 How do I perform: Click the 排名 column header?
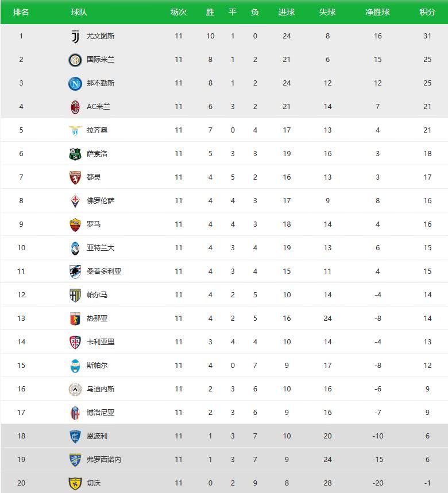pyautogui.click(x=21, y=12)
